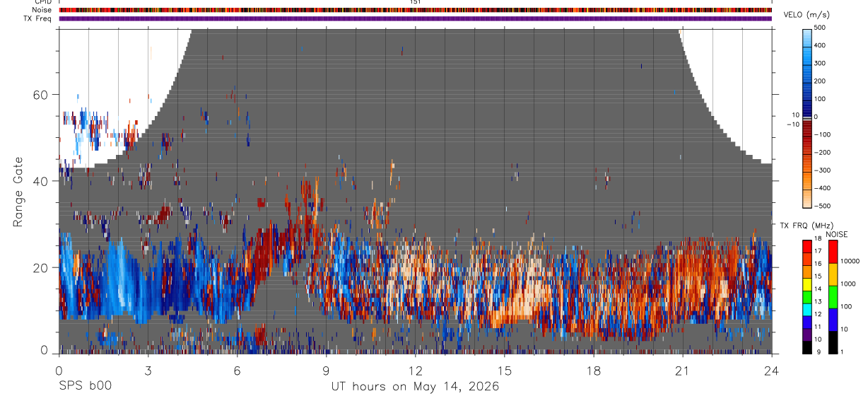Click the 24 tick on UT hours axis
Image resolution: width=868 pixels, height=401 pixels.
pyautogui.click(x=772, y=369)
